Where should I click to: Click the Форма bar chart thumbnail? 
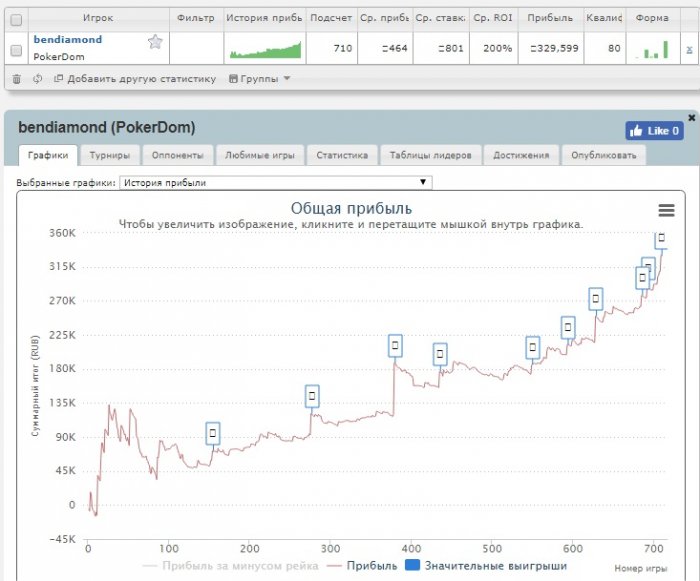pyautogui.click(x=652, y=50)
